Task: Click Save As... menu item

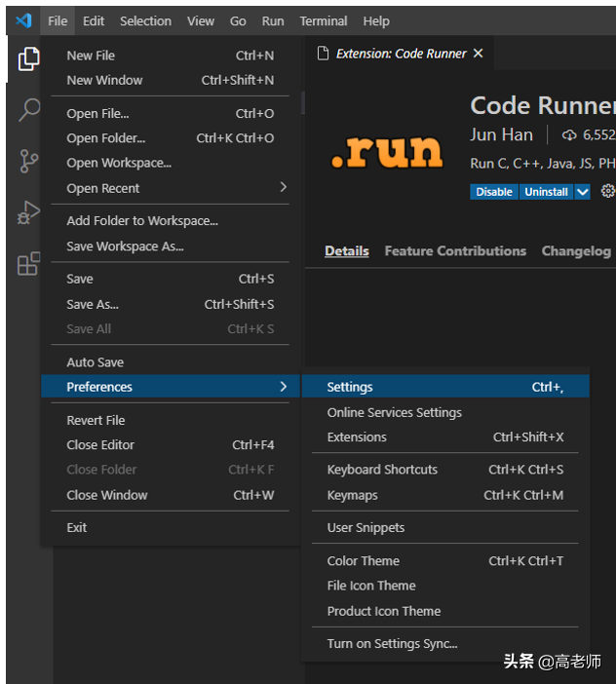Action: pyautogui.click(x=171, y=304)
